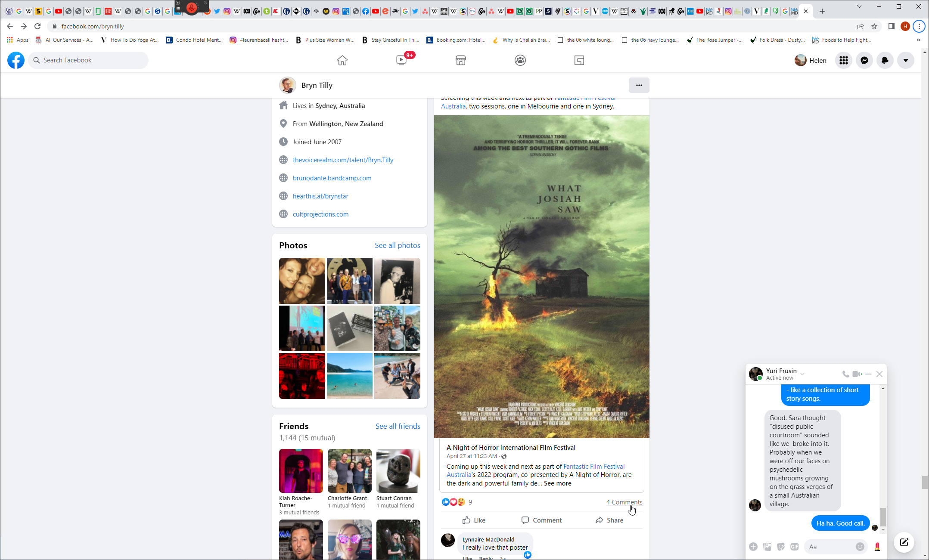This screenshot has width=929, height=560.
Task: Open the Messenger icon in header
Action: [x=864, y=60]
